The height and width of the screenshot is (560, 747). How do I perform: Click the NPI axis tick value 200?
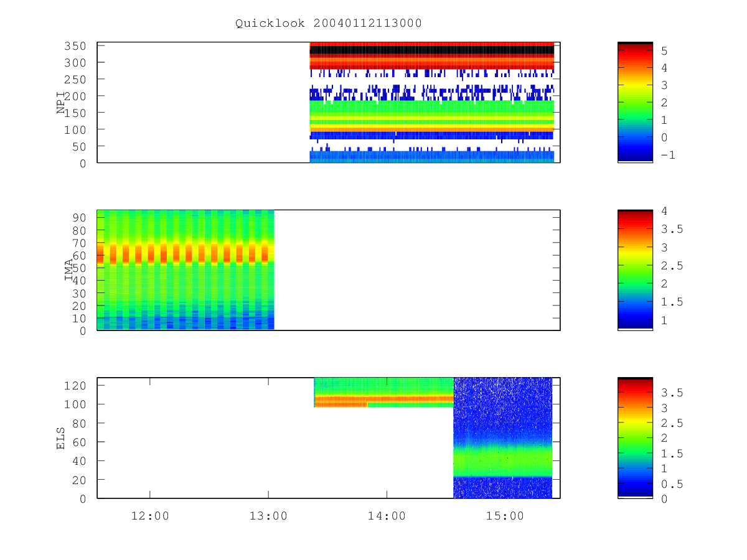click(76, 96)
